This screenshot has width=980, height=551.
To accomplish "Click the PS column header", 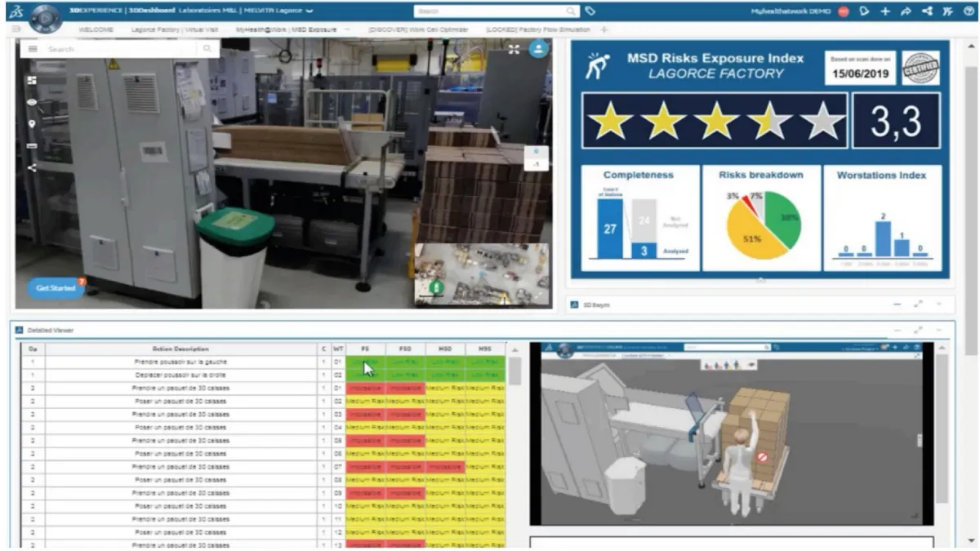I will click(x=365, y=349).
